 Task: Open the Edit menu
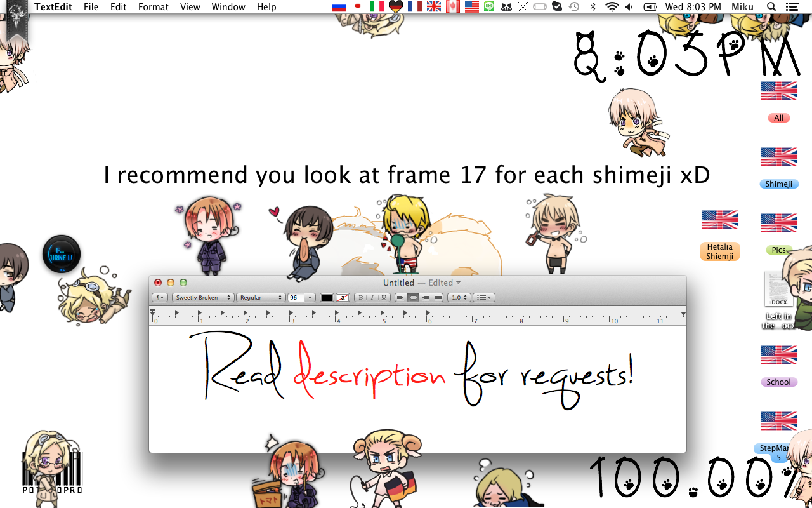118,7
